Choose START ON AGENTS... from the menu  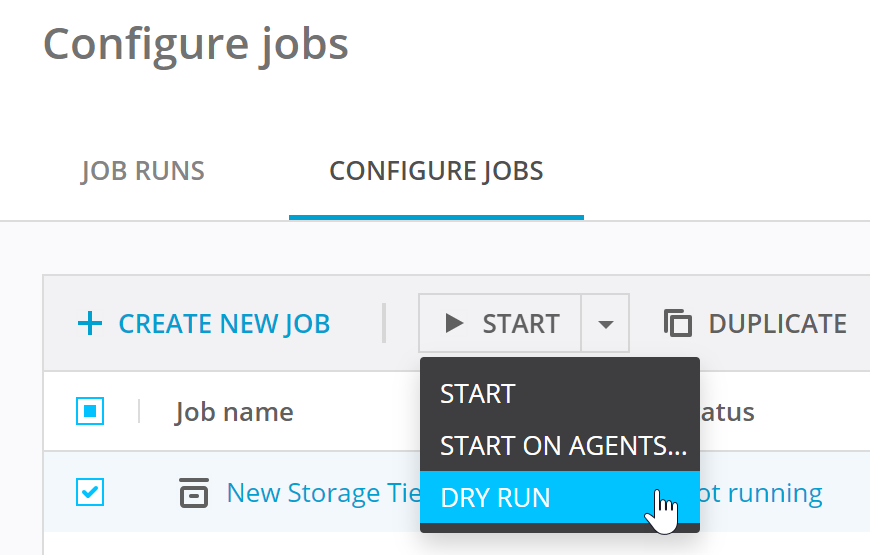coord(563,446)
